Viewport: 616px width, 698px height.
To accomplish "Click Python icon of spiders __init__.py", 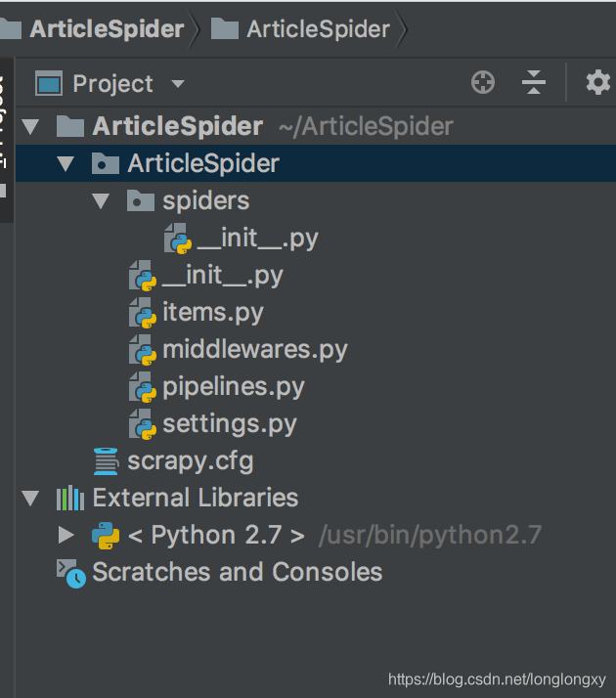I will pyautogui.click(x=178, y=239).
